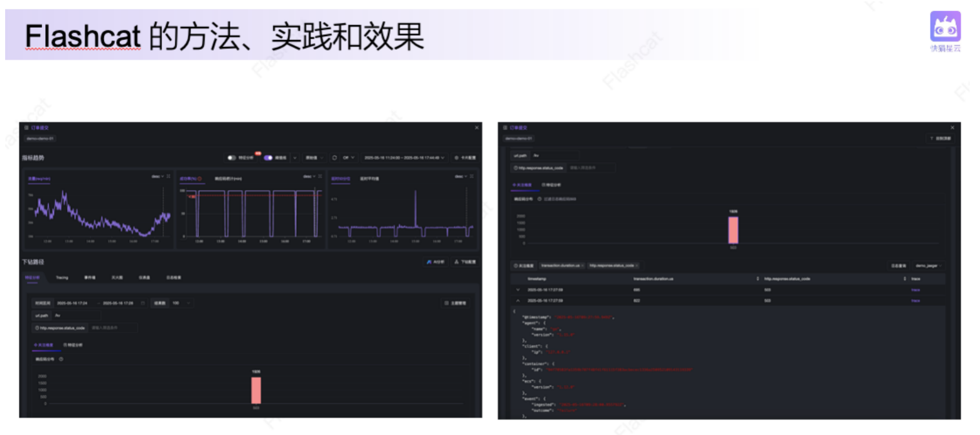The height and width of the screenshot is (435, 980).
Task: Sort by the http.response.status_code column
Action: 904,279
